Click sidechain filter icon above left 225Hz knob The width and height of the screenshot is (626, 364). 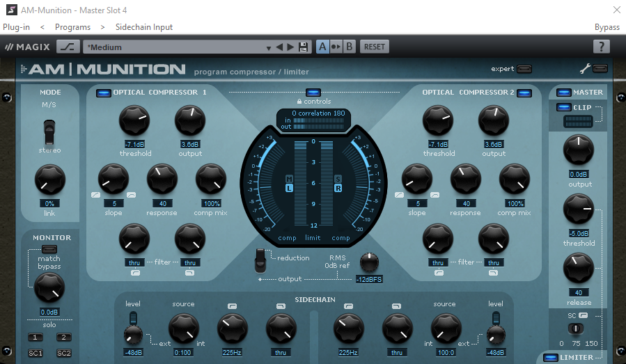[232, 306]
